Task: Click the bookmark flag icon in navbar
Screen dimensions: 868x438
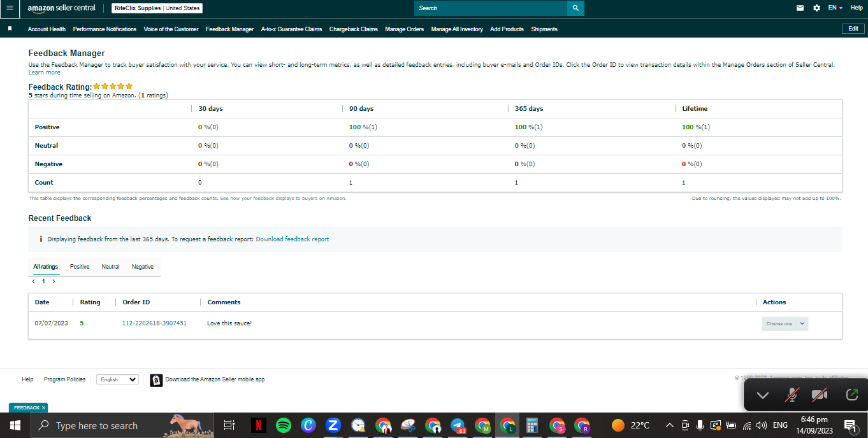Action: pyautogui.click(x=10, y=29)
